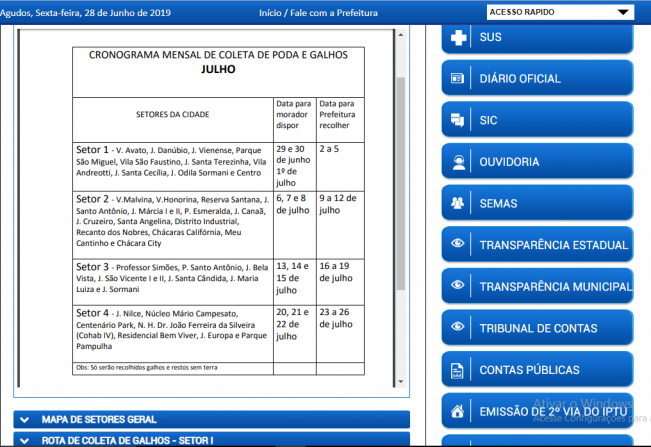Screen dimensions: 651x447
Task: Expand Rota de Coleta de Galhos Setor I
Action: [x=211, y=440]
